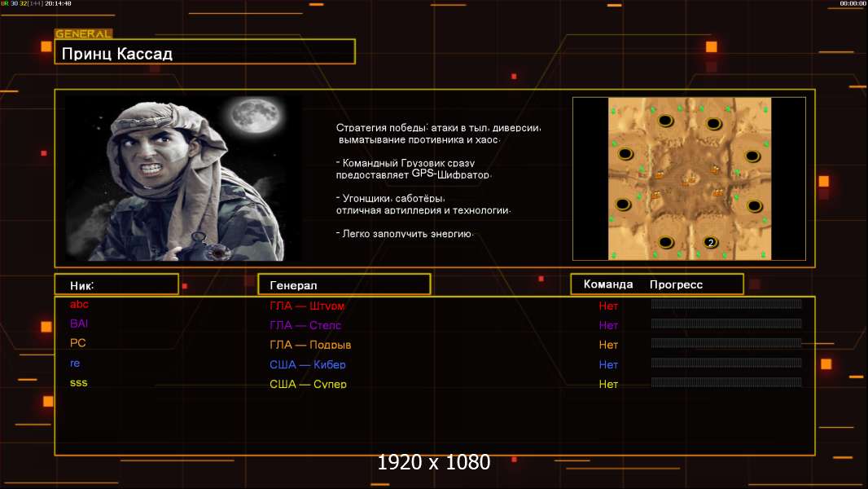Click the center supply crates on minimap
Viewport: 868px width, 489px height.
pyautogui.click(x=690, y=178)
